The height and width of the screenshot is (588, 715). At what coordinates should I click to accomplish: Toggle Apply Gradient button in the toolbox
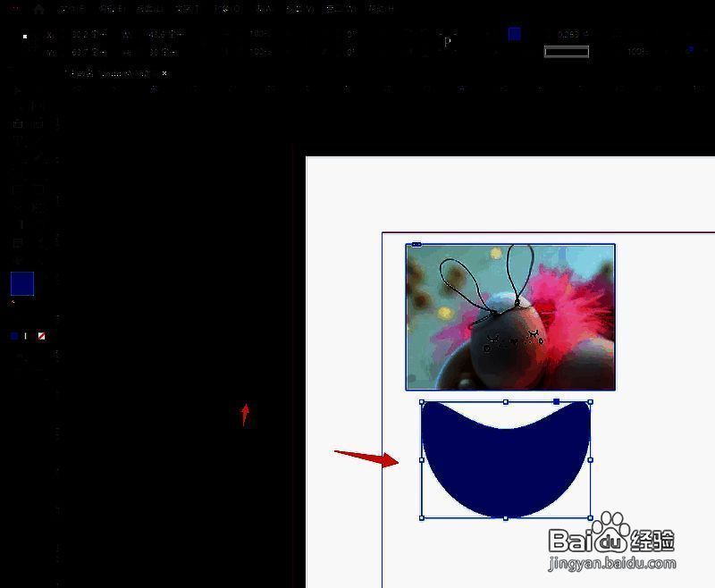pyautogui.click(x=27, y=336)
